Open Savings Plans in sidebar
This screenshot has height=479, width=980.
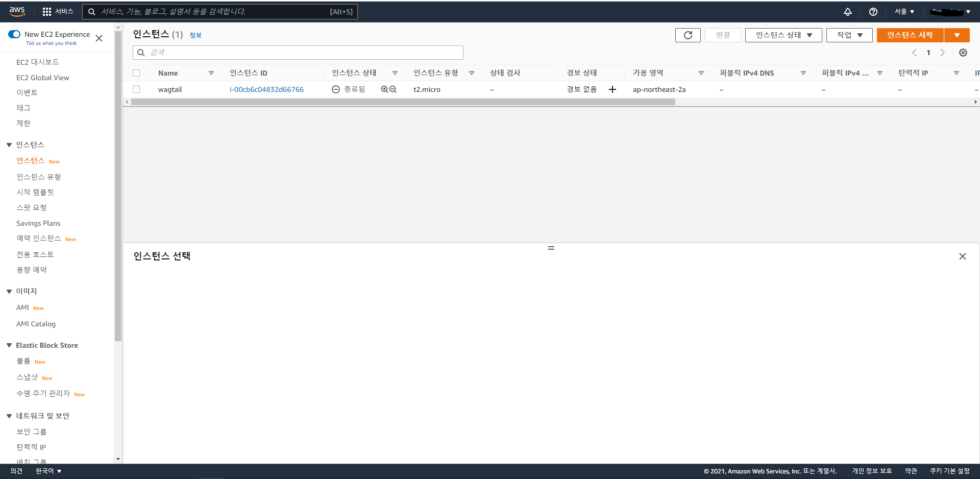38,223
